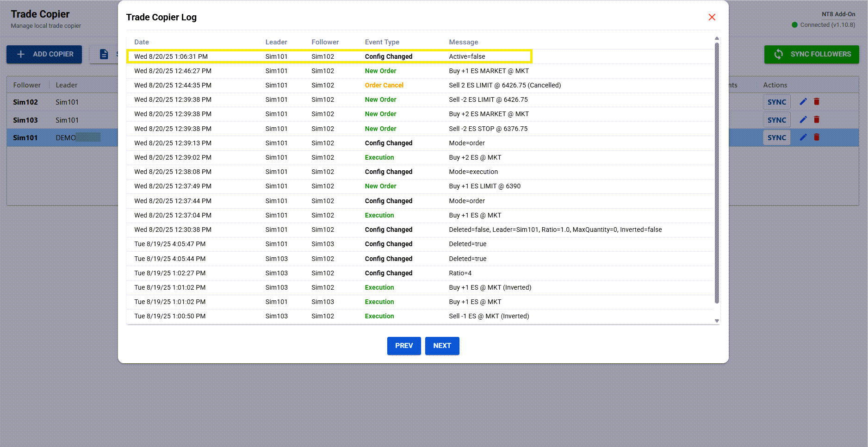Click the PREV page button
The width and height of the screenshot is (868, 447).
coord(404,346)
